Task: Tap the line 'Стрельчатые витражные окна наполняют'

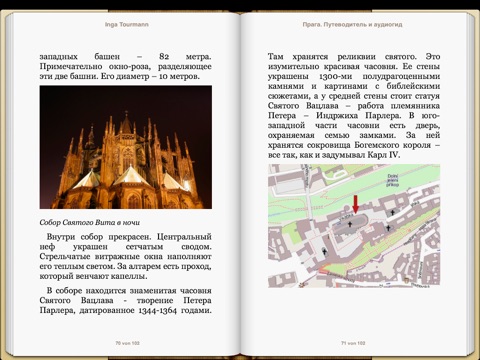Action: coord(125,256)
